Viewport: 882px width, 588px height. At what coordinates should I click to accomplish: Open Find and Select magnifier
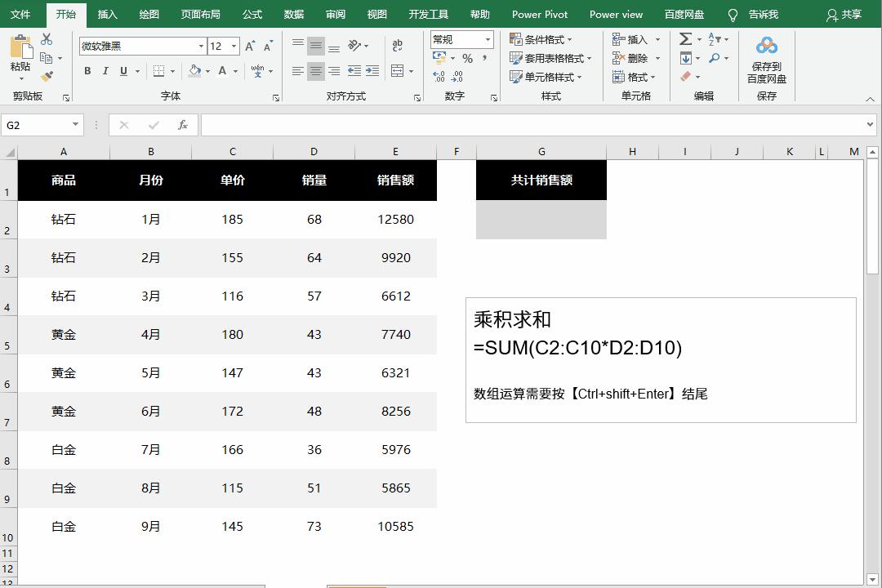715,58
